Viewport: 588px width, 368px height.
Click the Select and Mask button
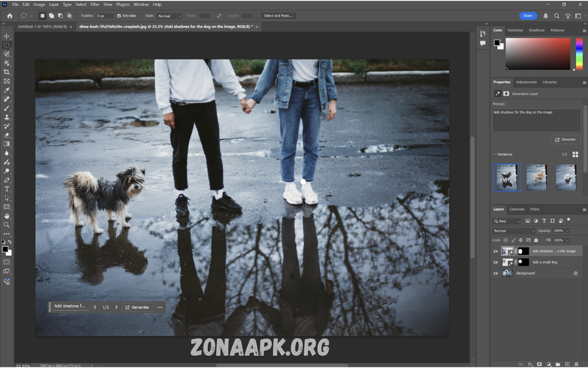(278, 16)
